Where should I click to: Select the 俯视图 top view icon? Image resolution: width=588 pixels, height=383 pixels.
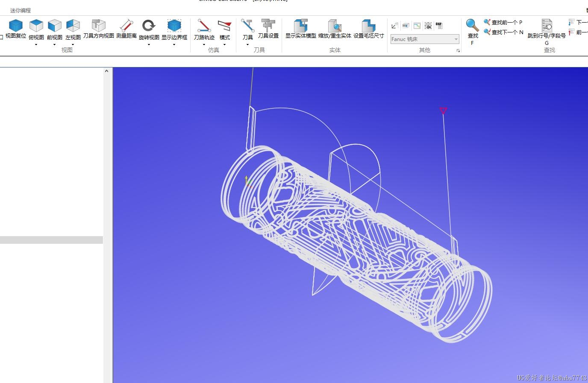(x=36, y=26)
